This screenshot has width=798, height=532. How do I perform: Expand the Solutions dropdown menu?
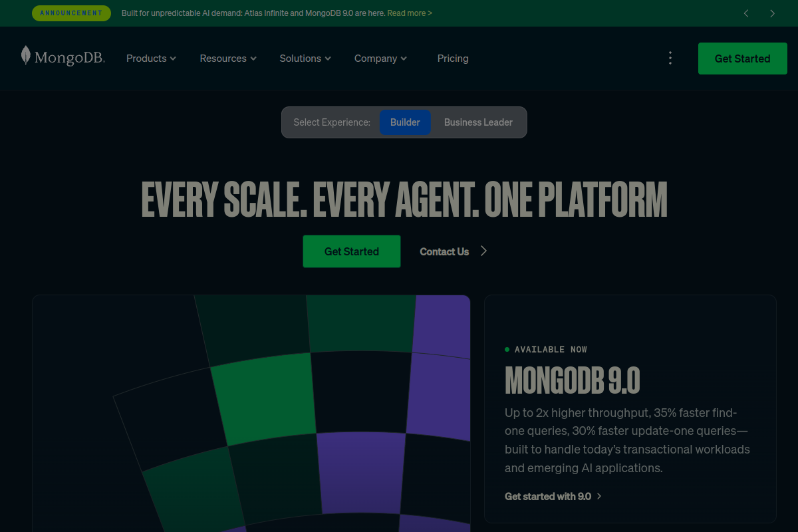click(x=305, y=59)
